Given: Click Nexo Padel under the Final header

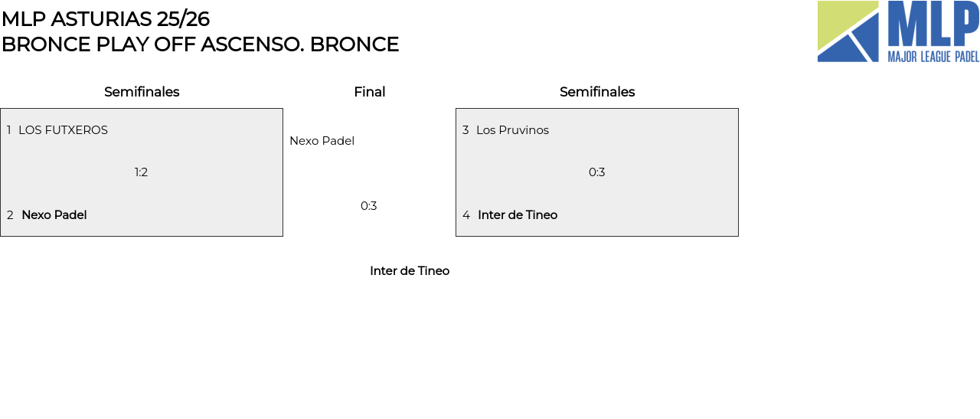Looking at the screenshot, I should (322, 141).
